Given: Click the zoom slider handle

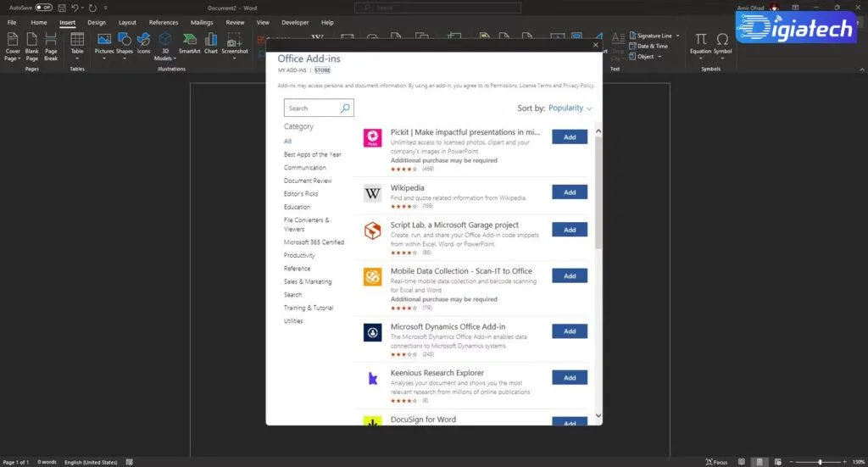Looking at the screenshot, I should pos(820,461).
